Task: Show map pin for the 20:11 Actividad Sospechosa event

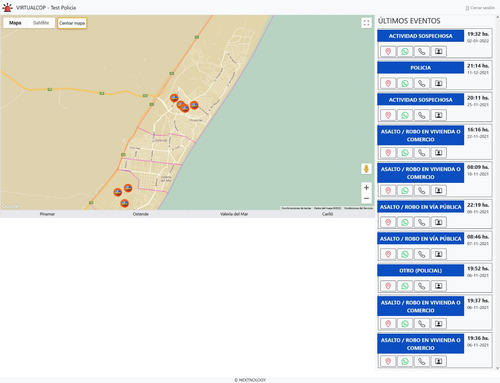Action: (x=388, y=115)
